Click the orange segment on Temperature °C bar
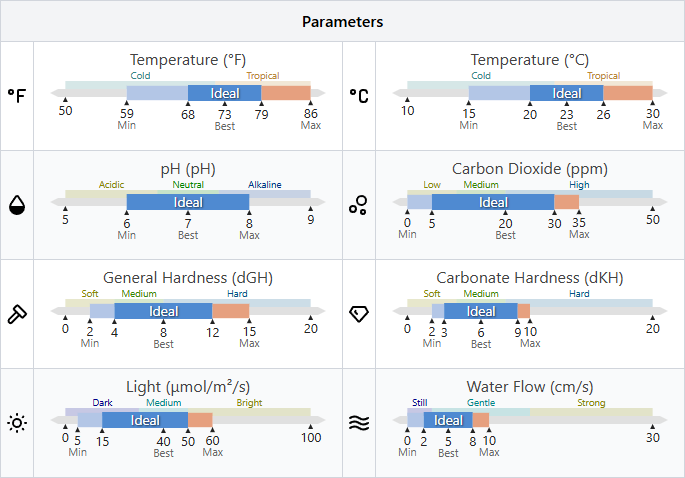Viewport: 685px width, 478px height. [x=627, y=93]
